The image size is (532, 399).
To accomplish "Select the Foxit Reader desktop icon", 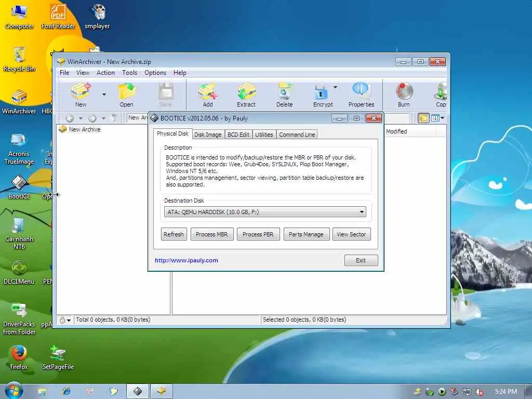I will (x=58, y=16).
